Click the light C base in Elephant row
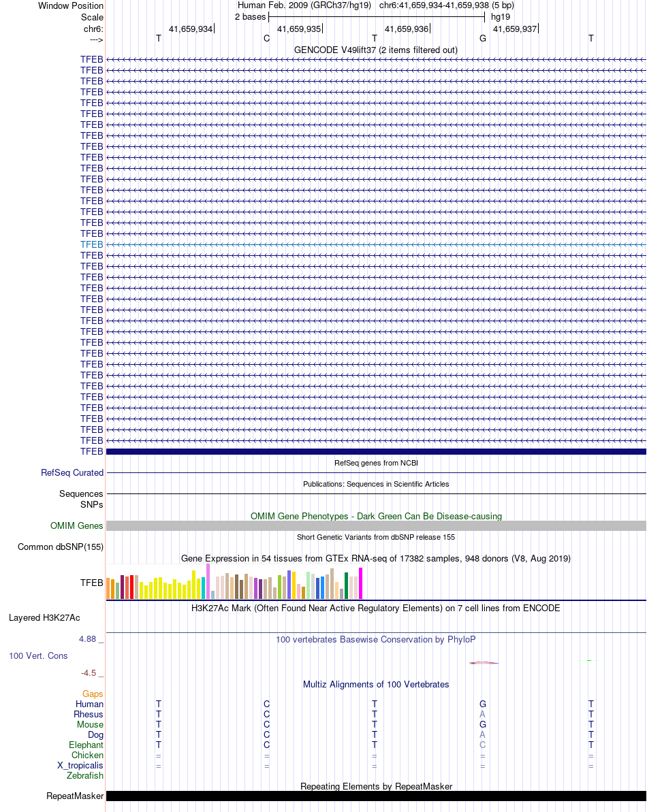The image size is (647, 812). point(483,745)
